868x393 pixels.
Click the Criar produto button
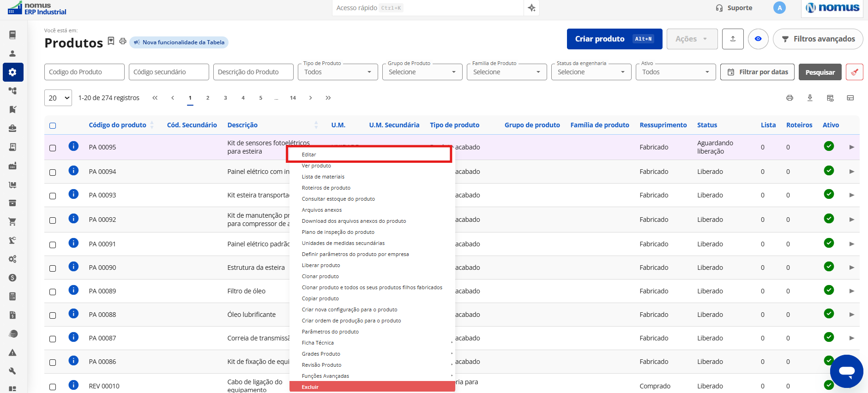point(615,39)
